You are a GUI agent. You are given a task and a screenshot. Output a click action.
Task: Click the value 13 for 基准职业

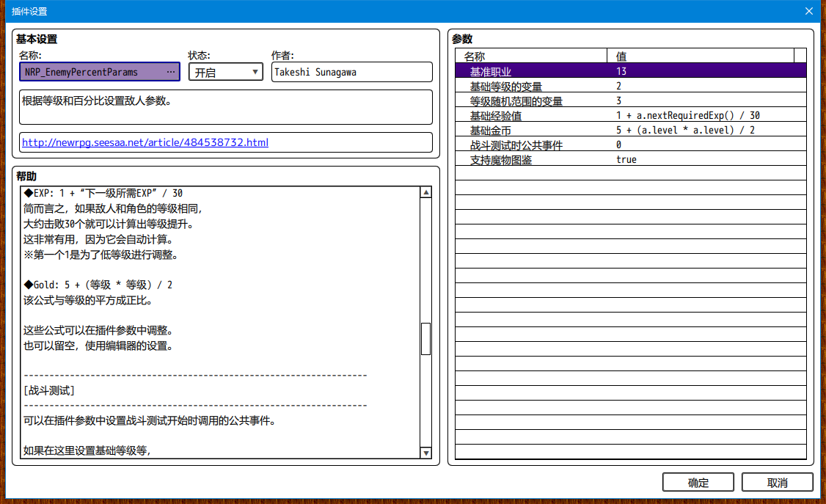621,71
